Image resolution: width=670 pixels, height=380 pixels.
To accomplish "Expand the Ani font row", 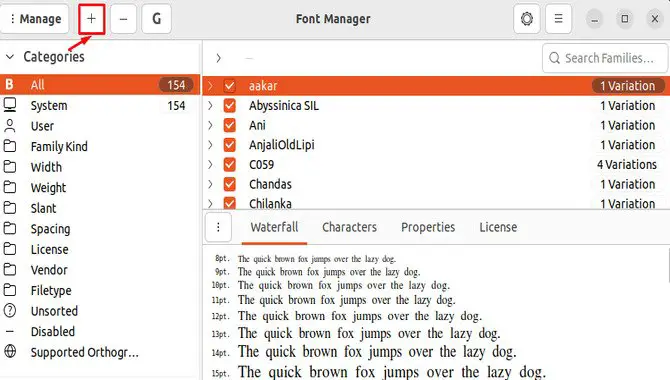I will pos(210,125).
